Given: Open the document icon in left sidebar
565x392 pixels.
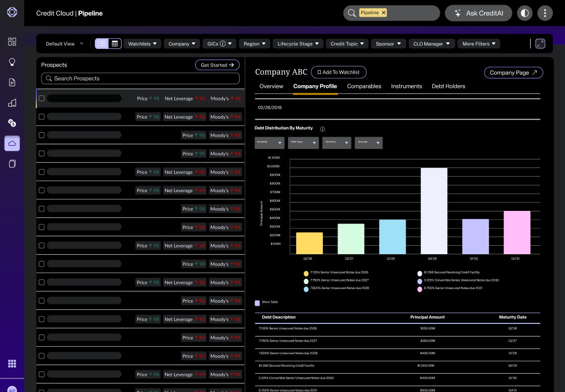Looking at the screenshot, I should (12, 82).
